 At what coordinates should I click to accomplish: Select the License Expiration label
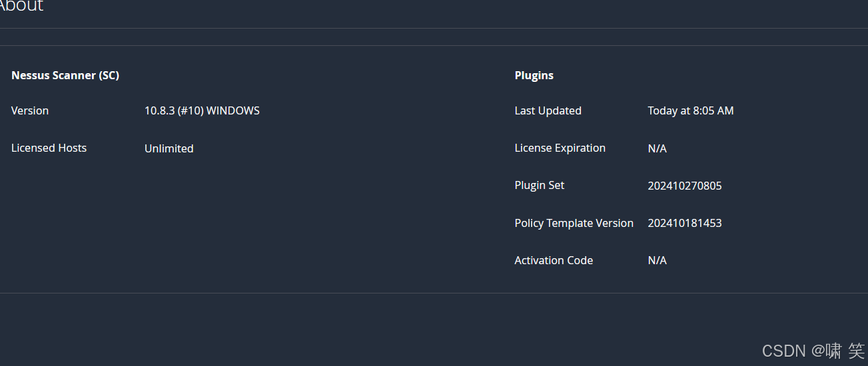560,148
